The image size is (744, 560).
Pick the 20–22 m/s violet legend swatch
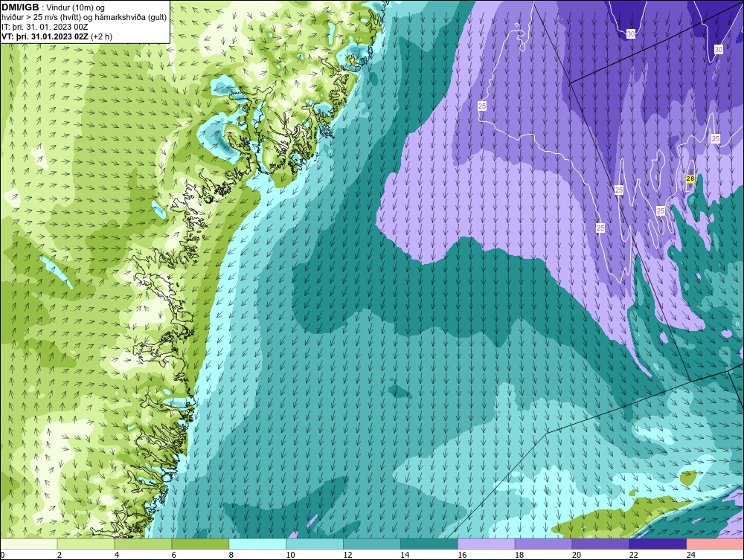600,544
